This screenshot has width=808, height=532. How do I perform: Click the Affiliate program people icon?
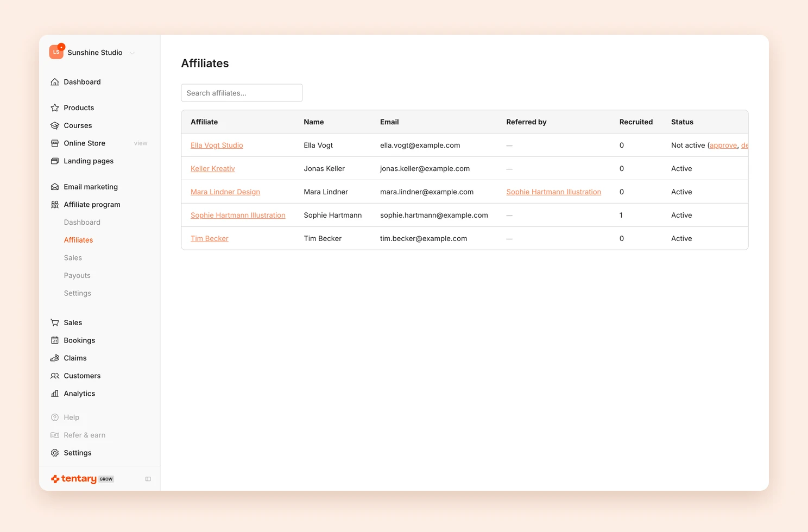[x=55, y=205]
